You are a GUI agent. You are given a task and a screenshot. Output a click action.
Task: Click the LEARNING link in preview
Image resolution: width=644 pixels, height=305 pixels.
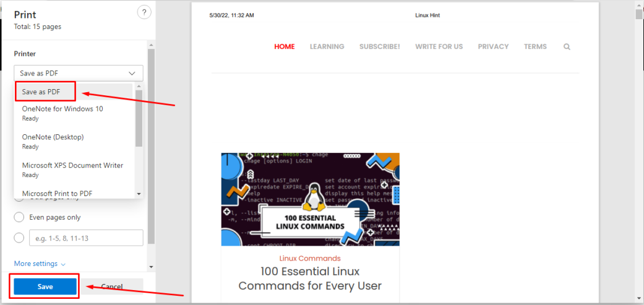point(327,47)
